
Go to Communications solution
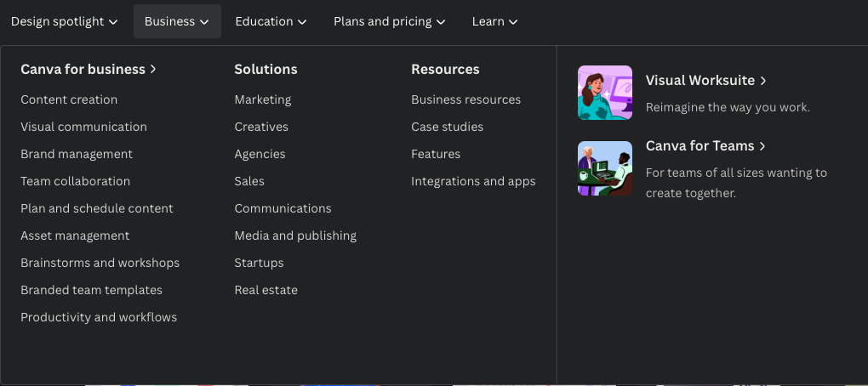coord(283,208)
